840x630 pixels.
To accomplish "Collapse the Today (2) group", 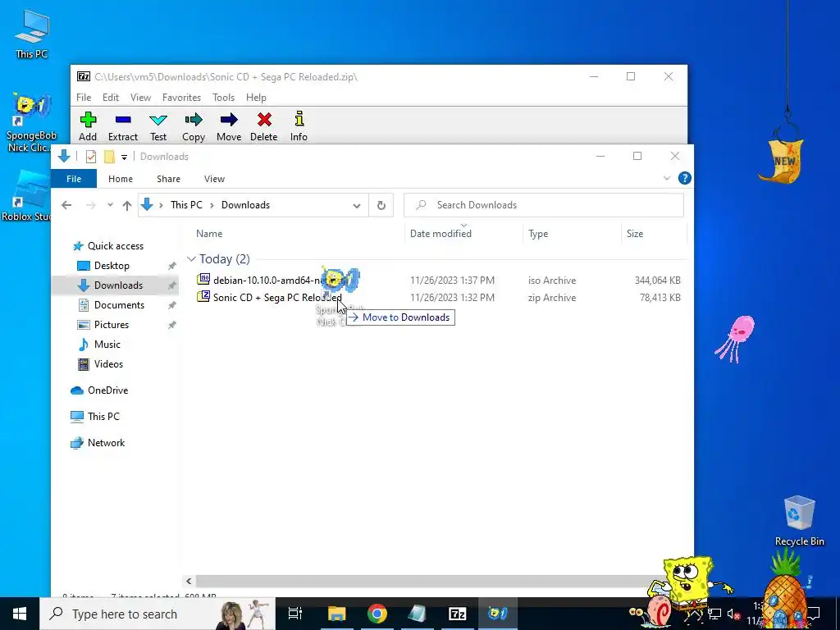I will click(191, 259).
